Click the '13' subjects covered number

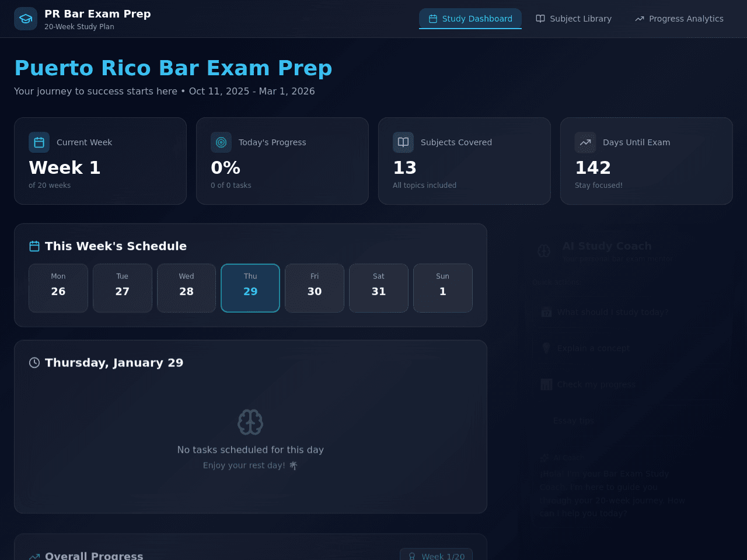(x=404, y=168)
